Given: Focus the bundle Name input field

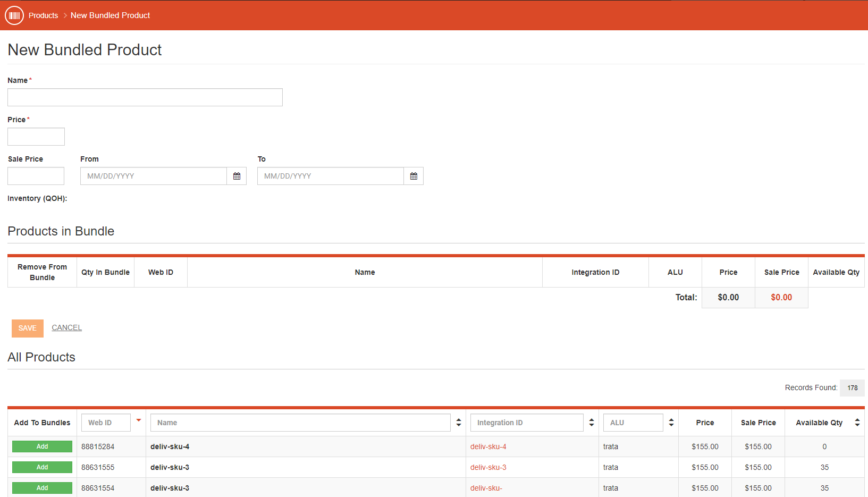Looking at the screenshot, I should pyautogui.click(x=145, y=97).
